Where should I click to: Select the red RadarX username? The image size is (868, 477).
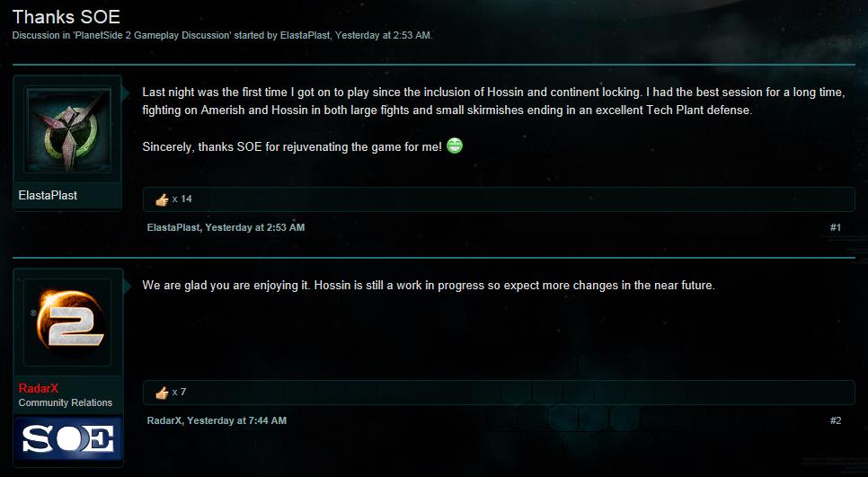[39, 389]
